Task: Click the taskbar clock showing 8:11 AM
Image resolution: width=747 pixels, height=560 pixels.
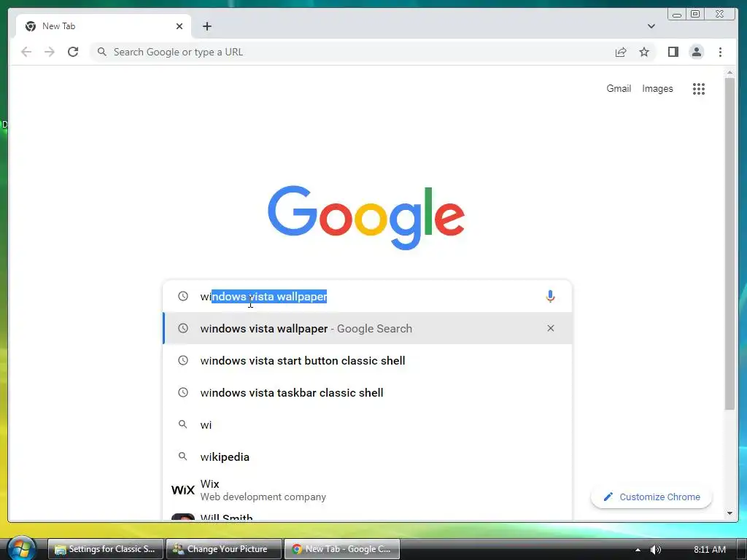Action: [x=709, y=550]
